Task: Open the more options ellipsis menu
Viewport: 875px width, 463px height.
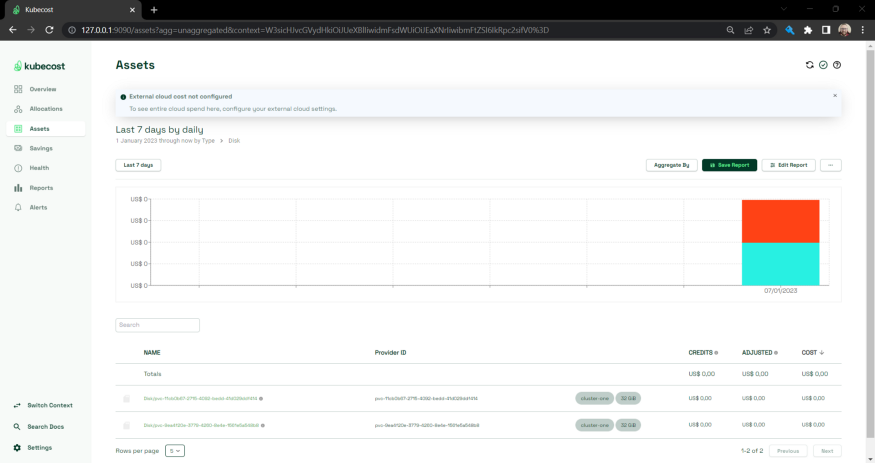Action: click(830, 165)
